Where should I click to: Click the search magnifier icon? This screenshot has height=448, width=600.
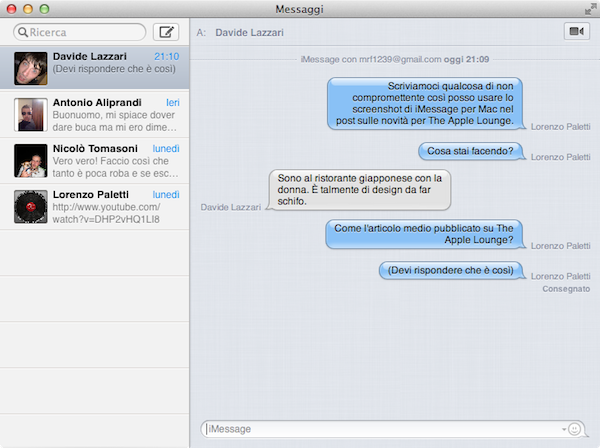click(x=23, y=32)
